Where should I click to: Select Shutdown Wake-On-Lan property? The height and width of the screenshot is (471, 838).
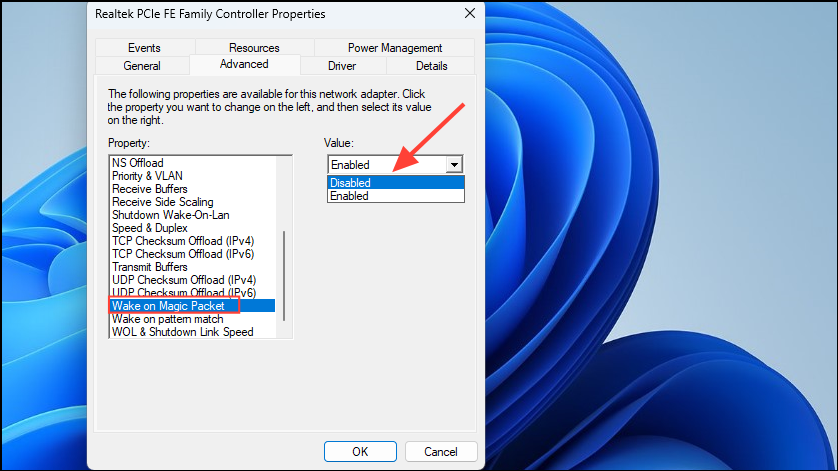point(170,215)
